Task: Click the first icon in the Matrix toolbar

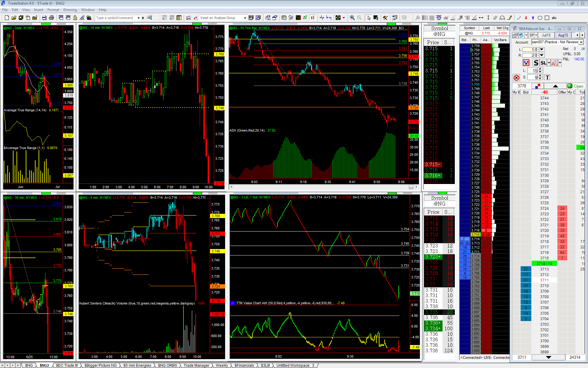Action: click(x=515, y=35)
